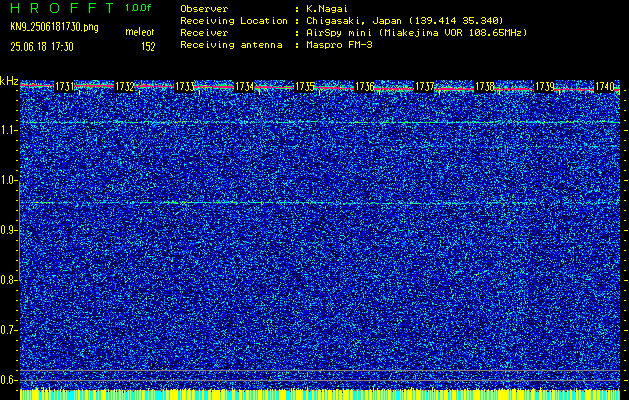Viewport: 629px width, 400px height.
Task: Click the 1.1 frequency axis label
Action: pyautogui.click(x=8, y=130)
